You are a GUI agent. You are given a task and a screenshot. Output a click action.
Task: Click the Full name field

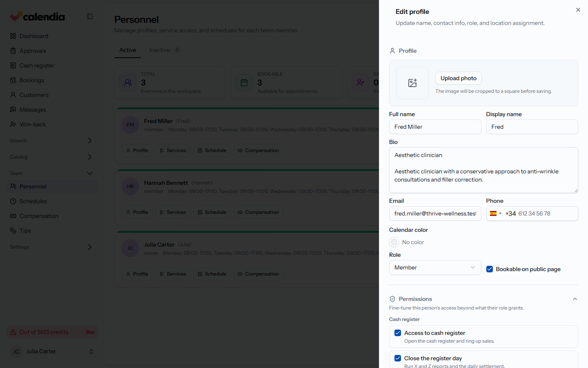point(435,127)
